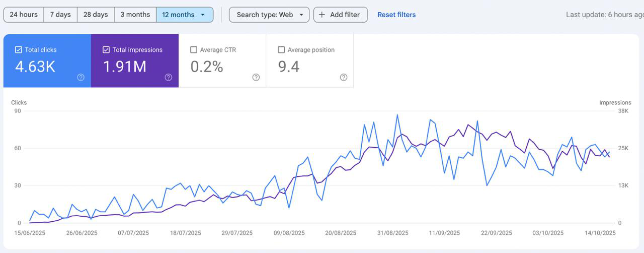Image resolution: width=644 pixels, height=253 pixels.
Task: Click the Reset filters link
Action: (396, 15)
